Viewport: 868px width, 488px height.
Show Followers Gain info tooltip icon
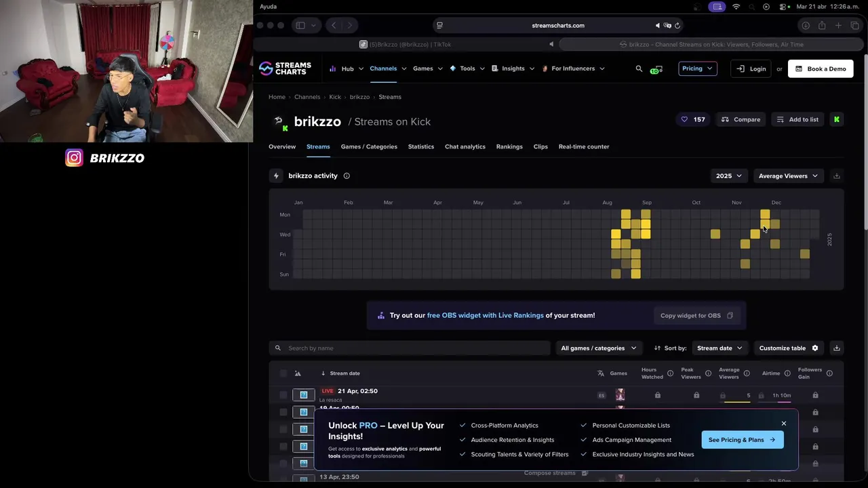click(x=829, y=373)
